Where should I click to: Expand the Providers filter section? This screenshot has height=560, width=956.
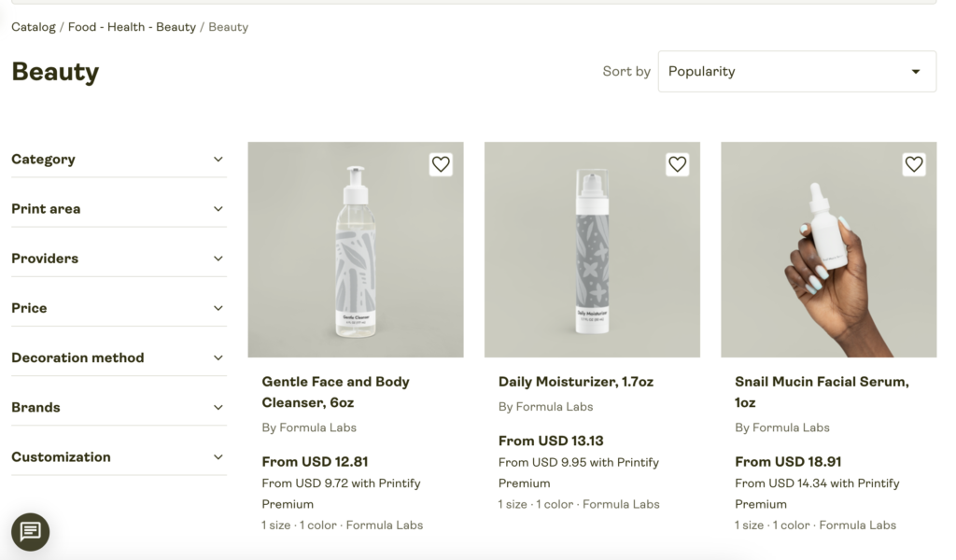pyautogui.click(x=119, y=259)
